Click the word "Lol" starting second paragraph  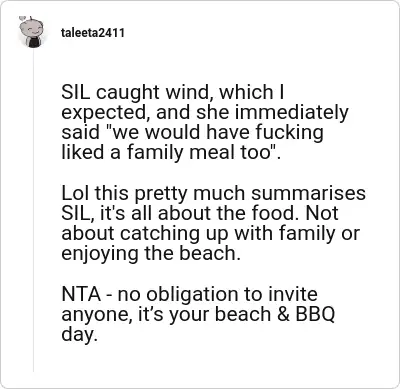click(x=75, y=193)
